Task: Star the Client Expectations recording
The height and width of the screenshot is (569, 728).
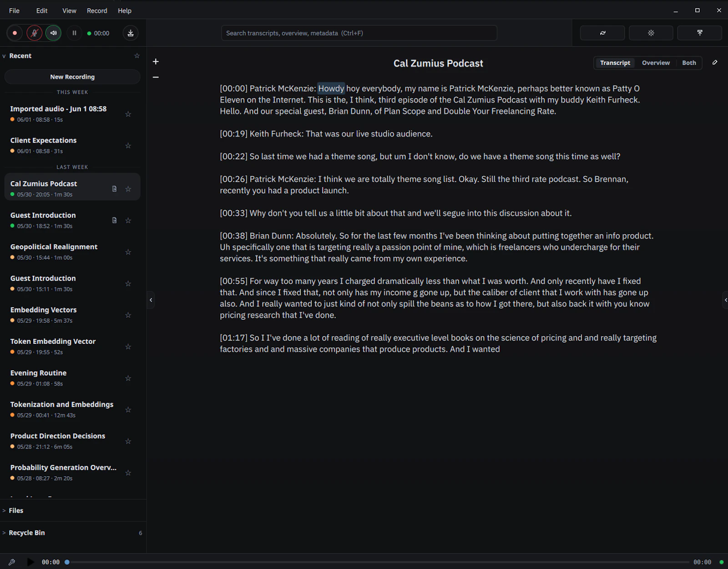Action: pos(128,146)
